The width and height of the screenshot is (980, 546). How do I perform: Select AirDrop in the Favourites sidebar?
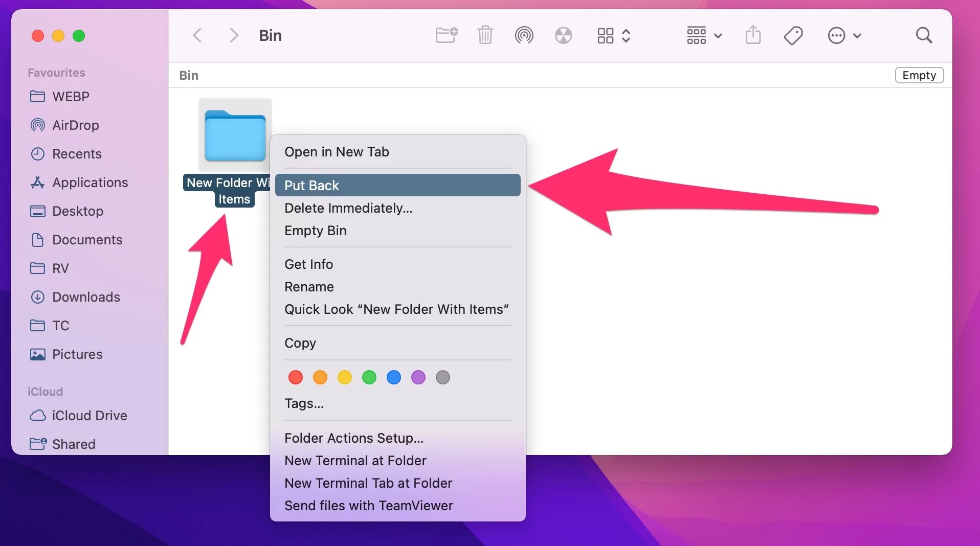(x=76, y=125)
